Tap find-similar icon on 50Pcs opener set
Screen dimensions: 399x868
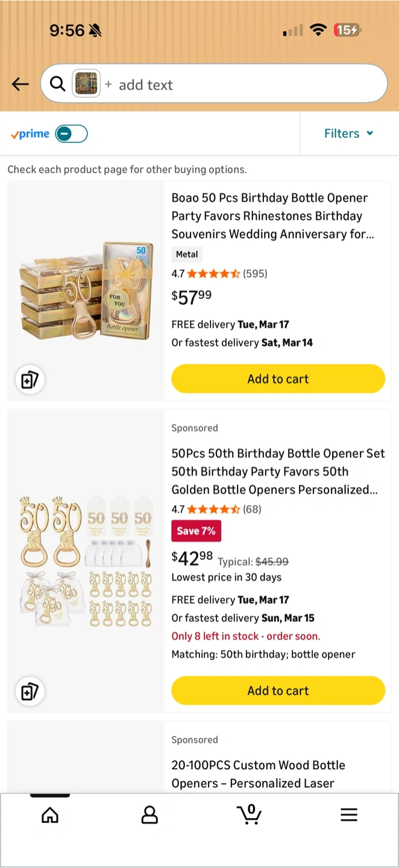[30, 691]
